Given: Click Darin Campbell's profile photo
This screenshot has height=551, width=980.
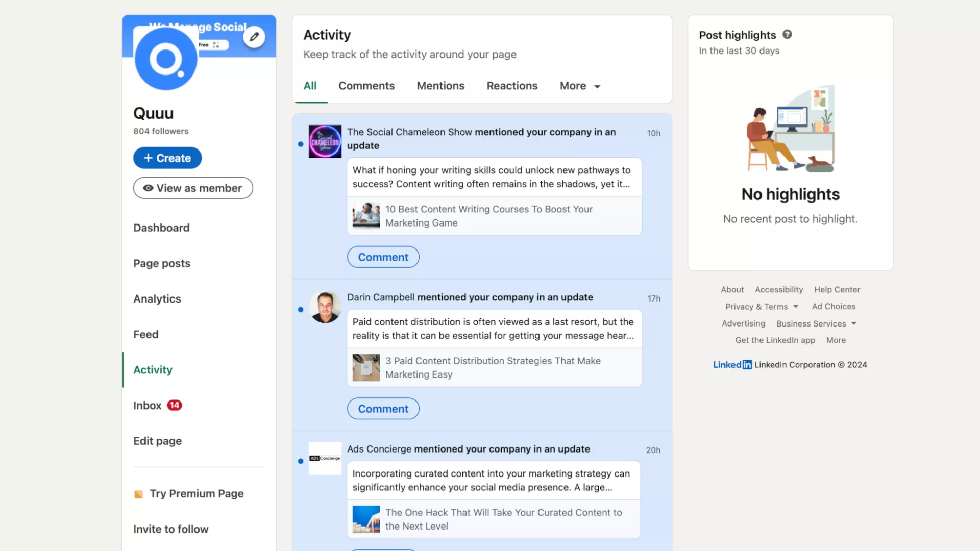Looking at the screenshot, I should pyautogui.click(x=325, y=307).
